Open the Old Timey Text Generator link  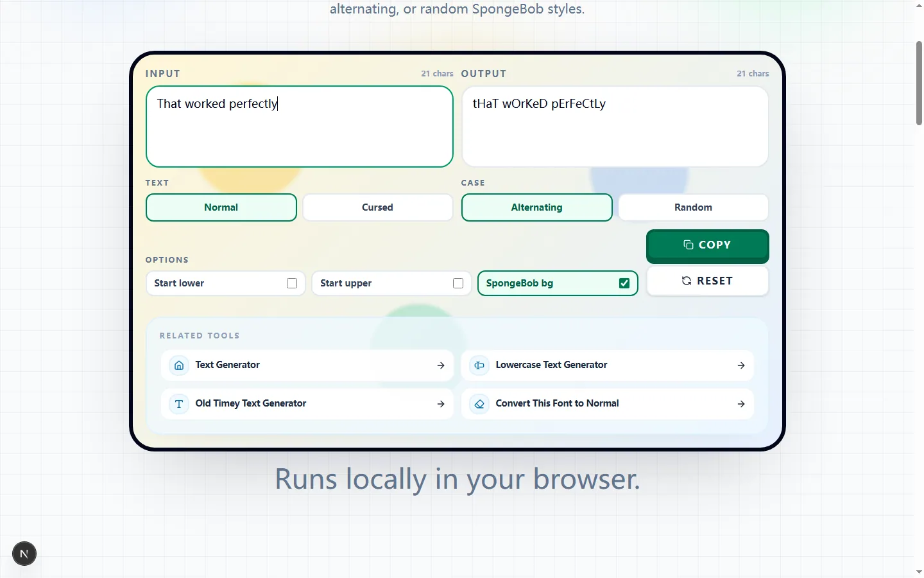coord(307,404)
